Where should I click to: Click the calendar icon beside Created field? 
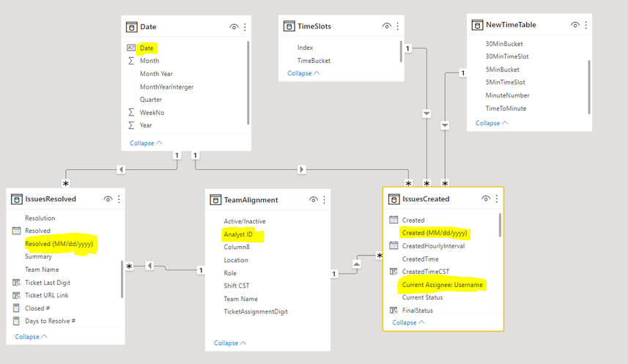click(394, 220)
